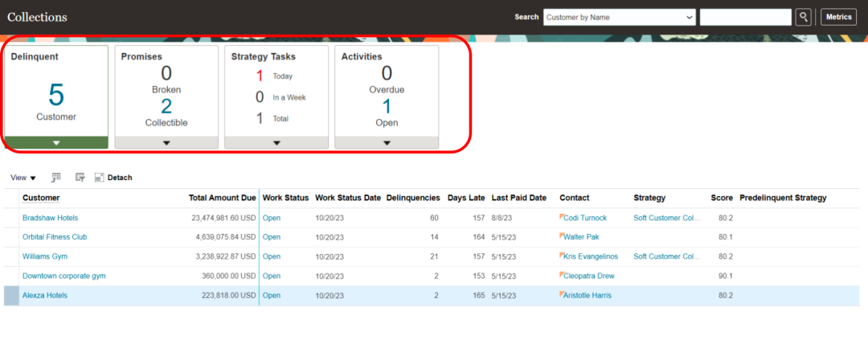The height and width of the screenshot is (344, 868).
Task: Open Bradshaw Hotels Soft Customer Col strategy link
Action: pyautogui.click(x=667, y=218)
